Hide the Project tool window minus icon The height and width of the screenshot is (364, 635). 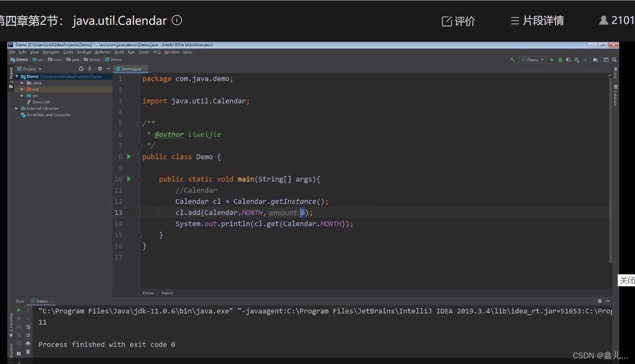coord(108,69)
